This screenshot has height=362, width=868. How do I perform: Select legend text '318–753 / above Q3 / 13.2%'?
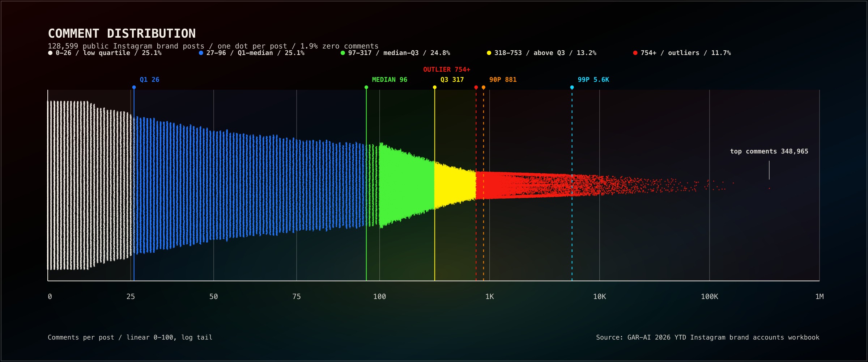(x=545, y=53)
